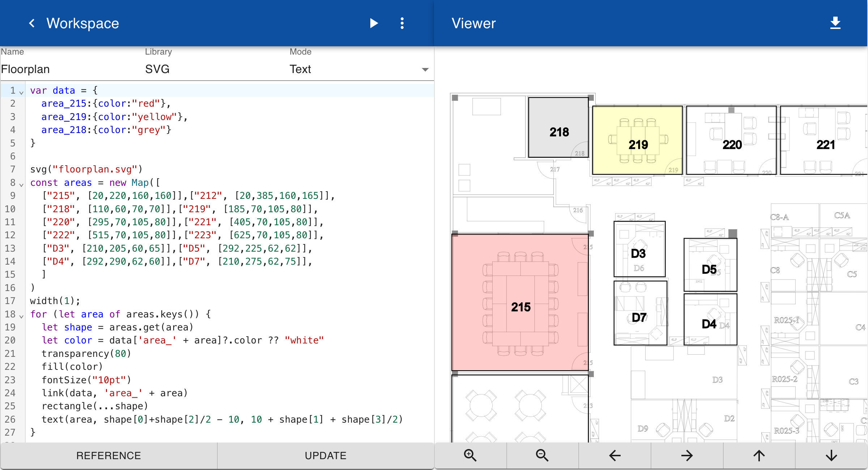868x470 pixels.
Task: Click the download icon in Viewer
Action: pyautogui.click(x=835, y=23)
